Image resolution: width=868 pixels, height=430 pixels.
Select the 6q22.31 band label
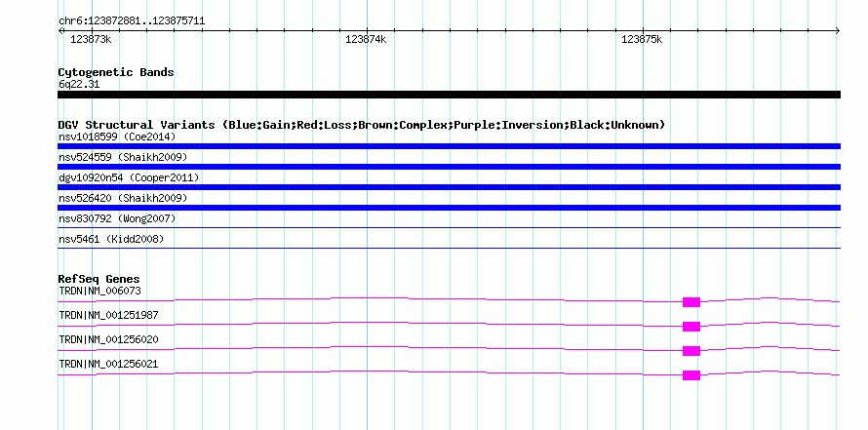79,85
